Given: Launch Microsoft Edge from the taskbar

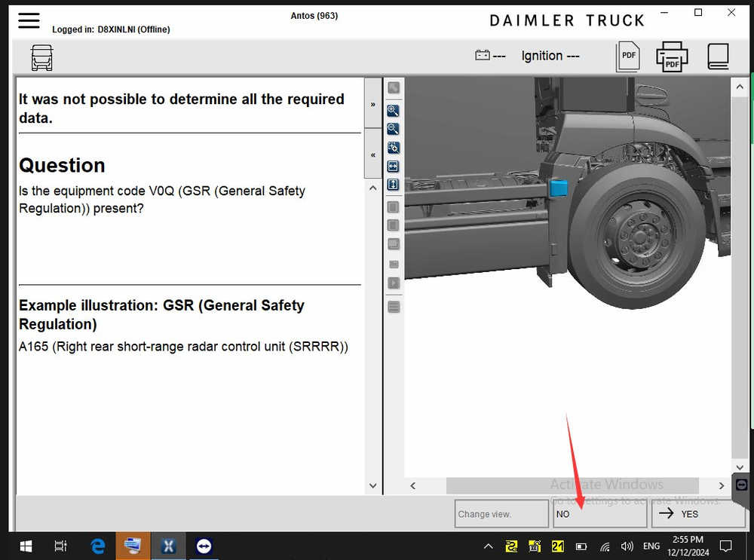Looking at the screenshot, I should (98, 546).
